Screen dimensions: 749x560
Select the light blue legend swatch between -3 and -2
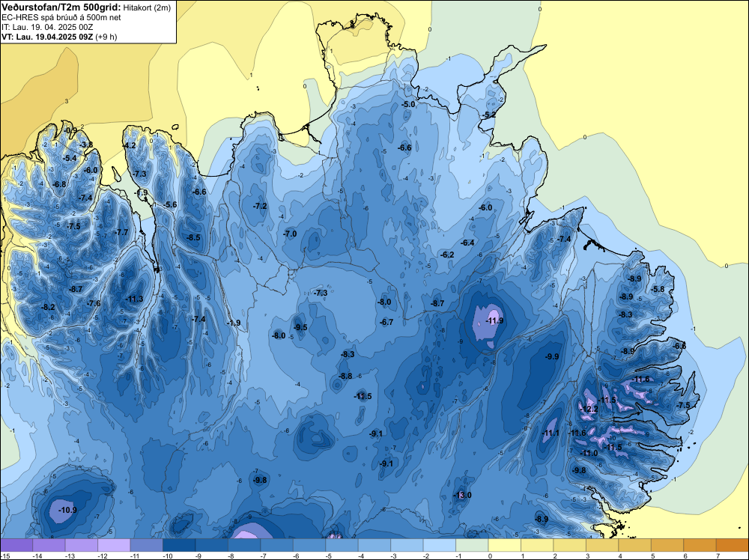pos(407,545)
